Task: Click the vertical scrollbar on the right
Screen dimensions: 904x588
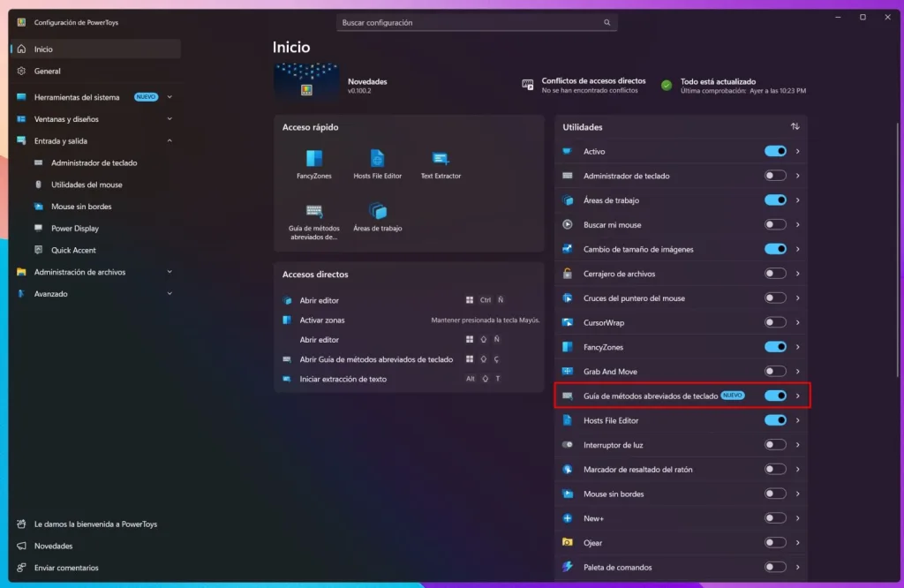Action: tap(897, 248)
